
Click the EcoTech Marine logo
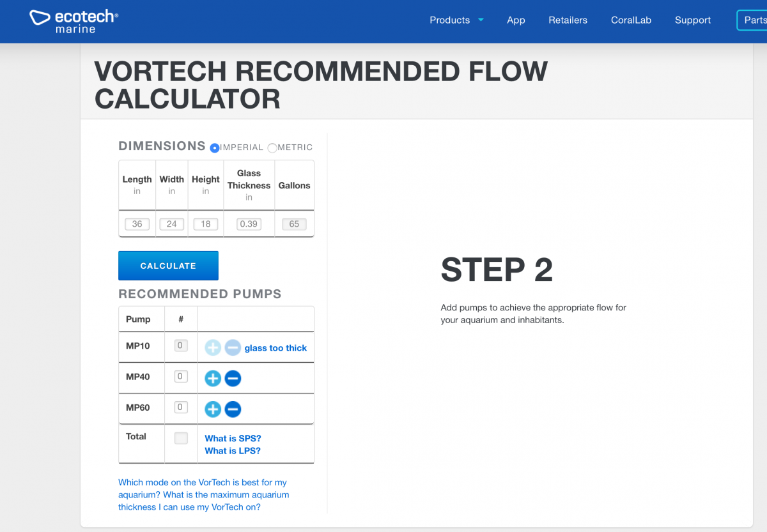74,20
